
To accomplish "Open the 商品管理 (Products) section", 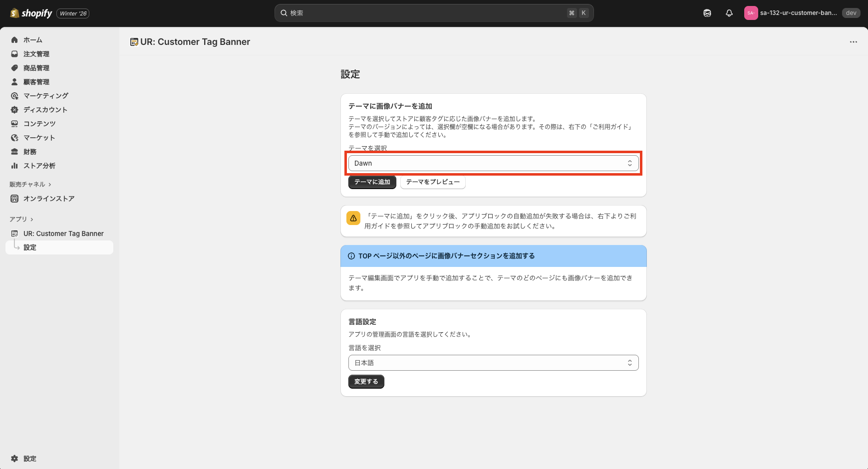I will [36, 68].
